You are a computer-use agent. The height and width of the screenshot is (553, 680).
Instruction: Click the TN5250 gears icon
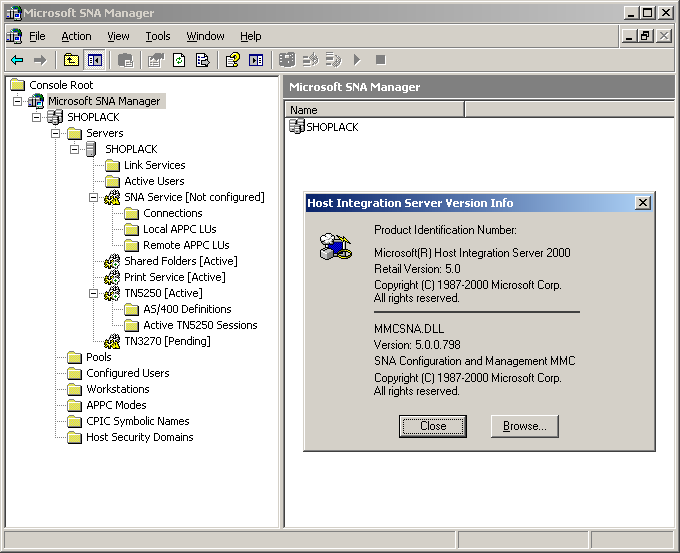112,293
